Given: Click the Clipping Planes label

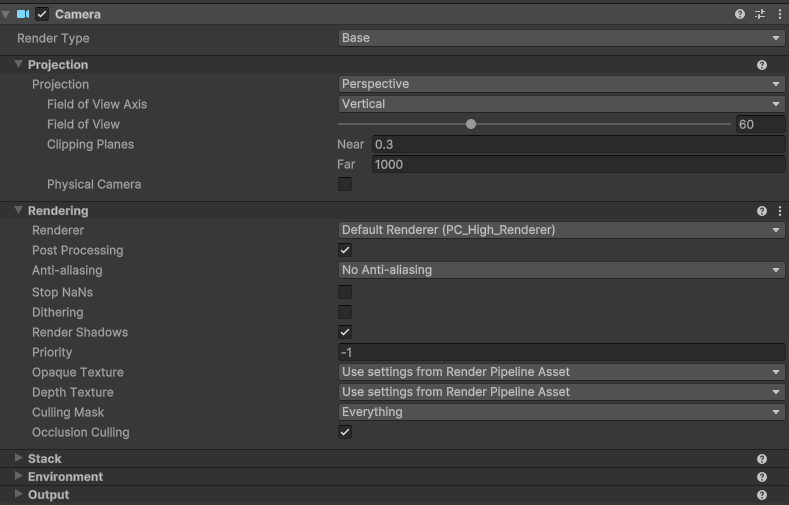Looking at the screenshot, I should click(x=91, y=144).
